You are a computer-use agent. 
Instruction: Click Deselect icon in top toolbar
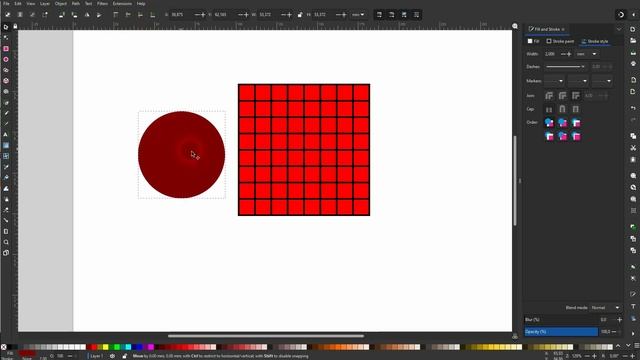click(x=32, y=15)
